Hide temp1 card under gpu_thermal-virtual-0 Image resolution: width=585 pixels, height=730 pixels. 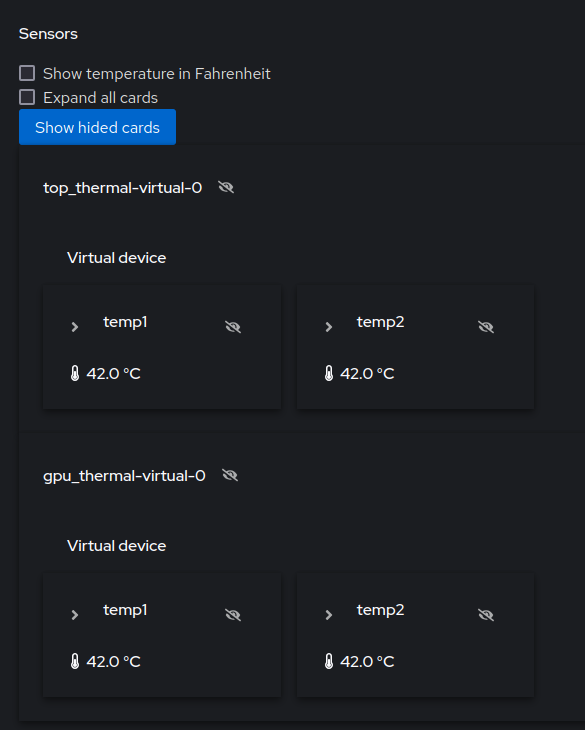click(x=233, y=615)
